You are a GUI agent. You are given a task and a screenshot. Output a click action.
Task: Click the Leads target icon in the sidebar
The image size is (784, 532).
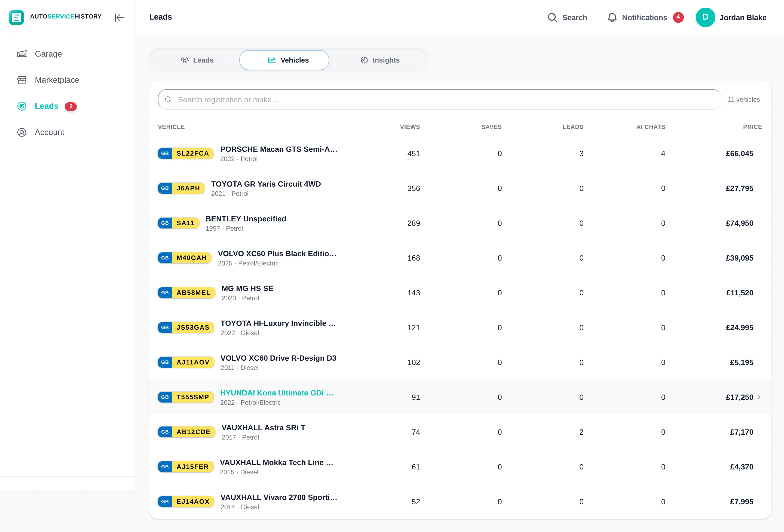(x=22, y=106)
